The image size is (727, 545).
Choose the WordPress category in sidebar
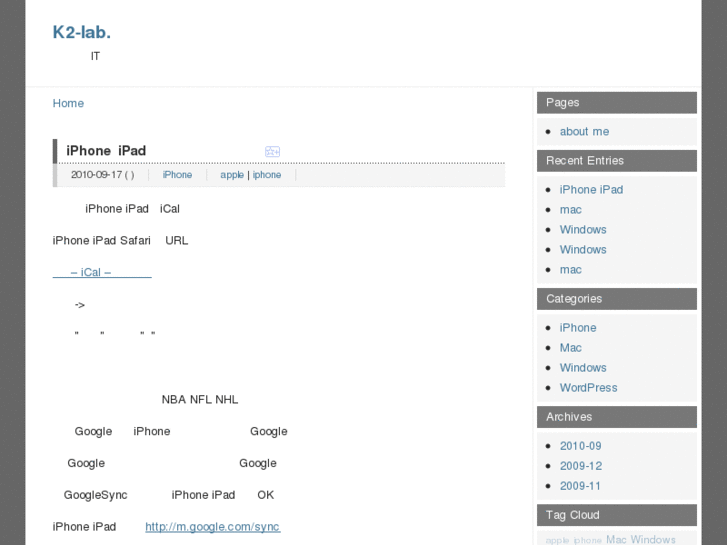click(588, 388)
